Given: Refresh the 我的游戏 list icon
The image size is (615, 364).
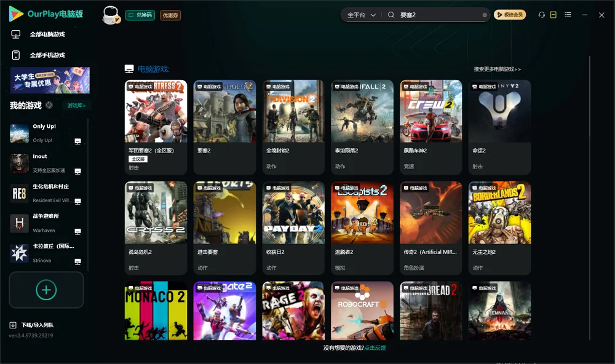Looking at the screenshot, I should tap(49, 105).
